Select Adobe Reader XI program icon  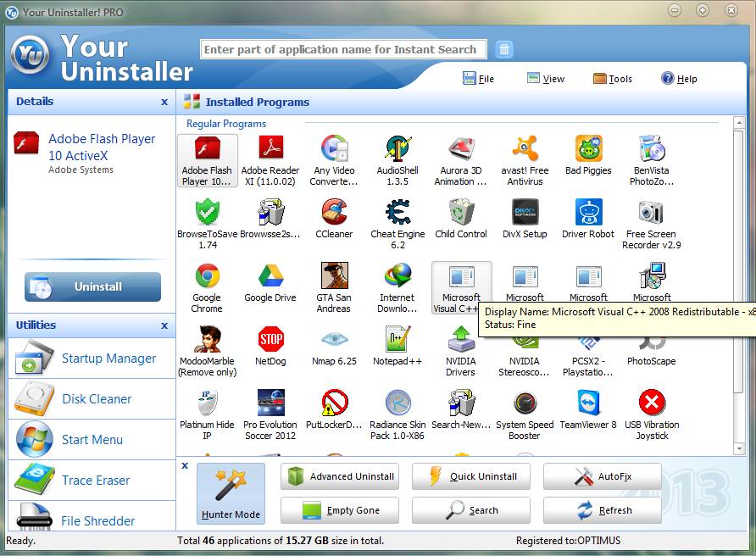click(x=271, y=148)
